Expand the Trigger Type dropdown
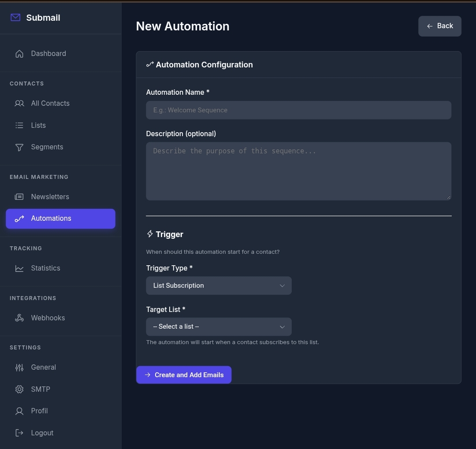Viewport: 476px width, 449px height. pos(219,286)
